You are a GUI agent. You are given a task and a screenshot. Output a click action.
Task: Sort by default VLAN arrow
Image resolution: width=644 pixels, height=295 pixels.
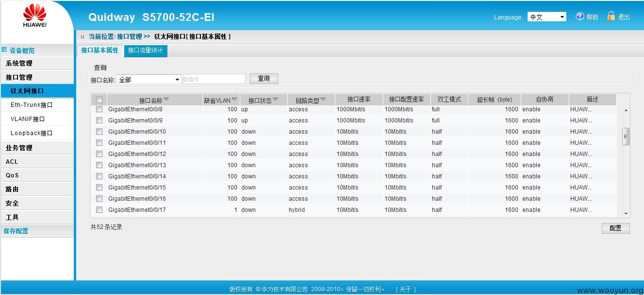[x=234, y=99]
